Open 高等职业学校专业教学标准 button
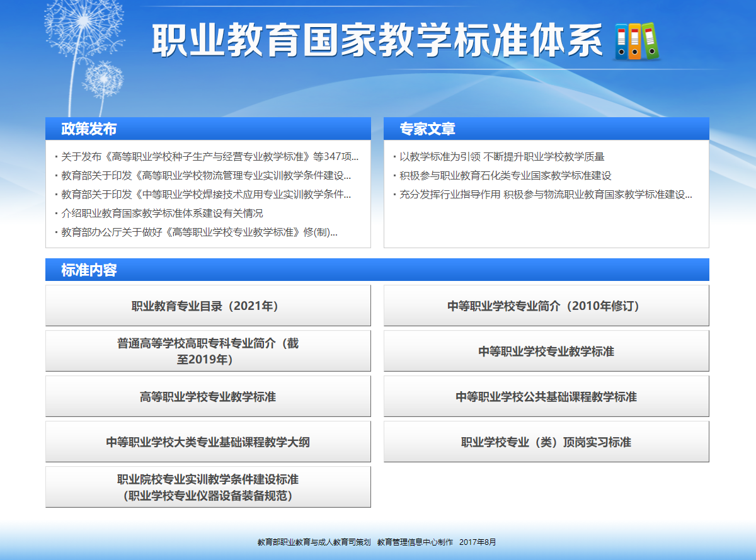 (208, 397)
